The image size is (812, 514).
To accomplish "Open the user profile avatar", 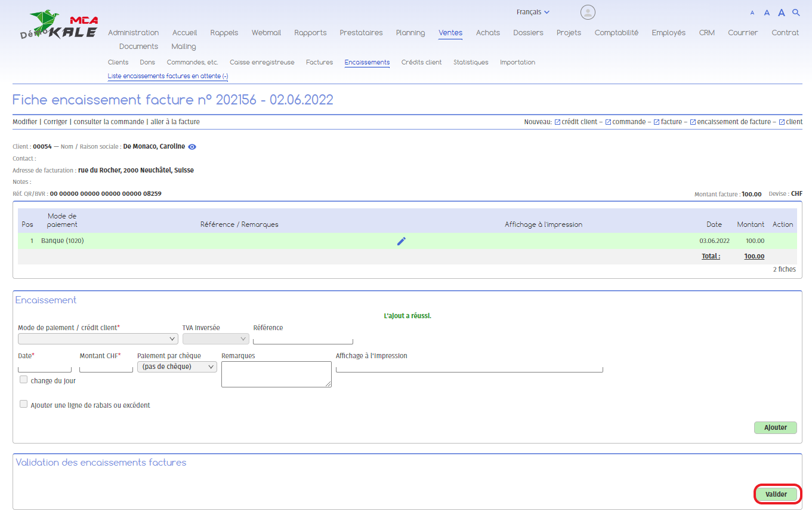I will tap(588, 13).
